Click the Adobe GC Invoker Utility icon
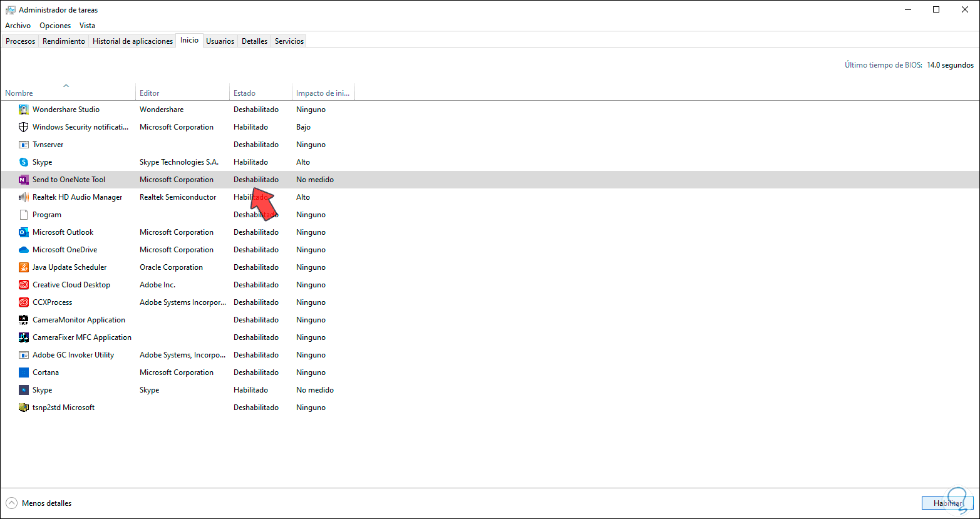Image resolution: width=980 pixels, height=519 pixels. pyautogui.click(x=24, y=355)
